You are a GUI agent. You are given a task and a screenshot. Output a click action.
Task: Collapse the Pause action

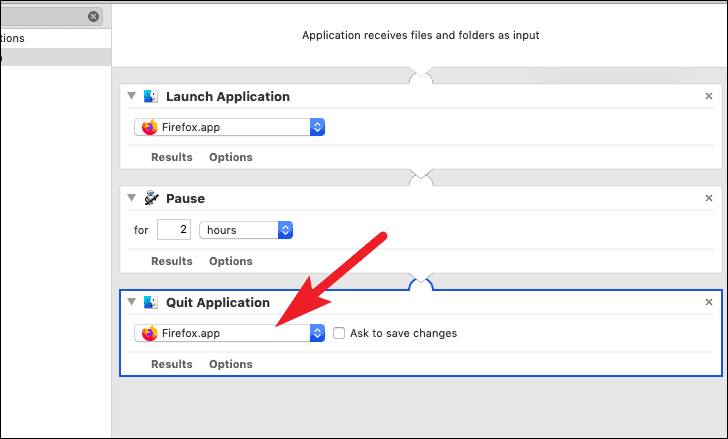[131, 198]
